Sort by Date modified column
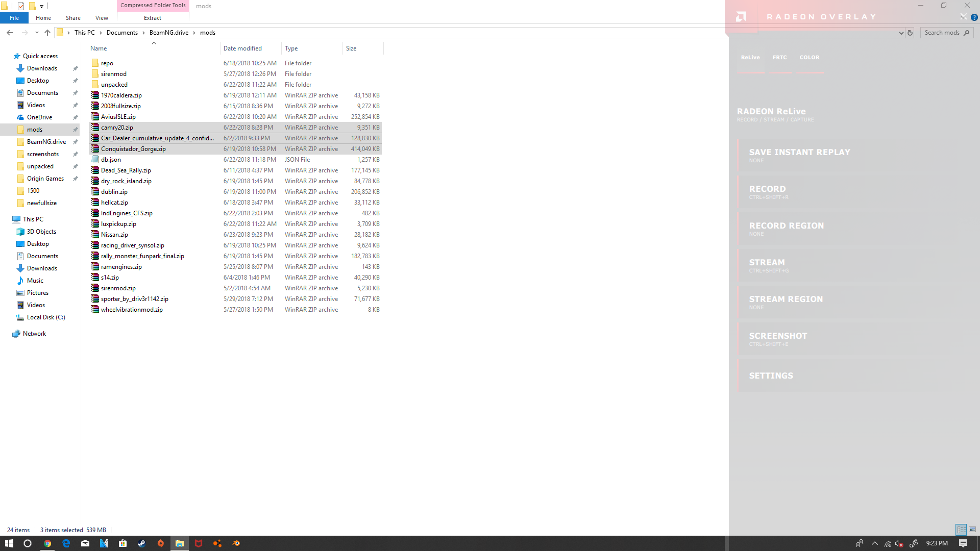 [x=251, y=48]
